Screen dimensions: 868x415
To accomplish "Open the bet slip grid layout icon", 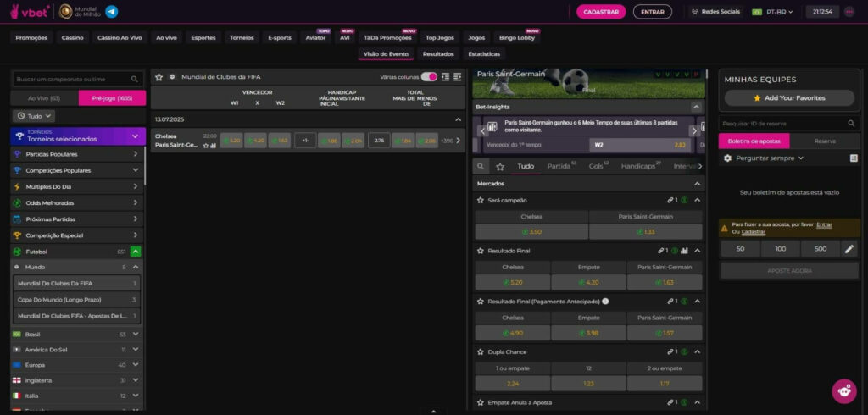I will [854, 158].
